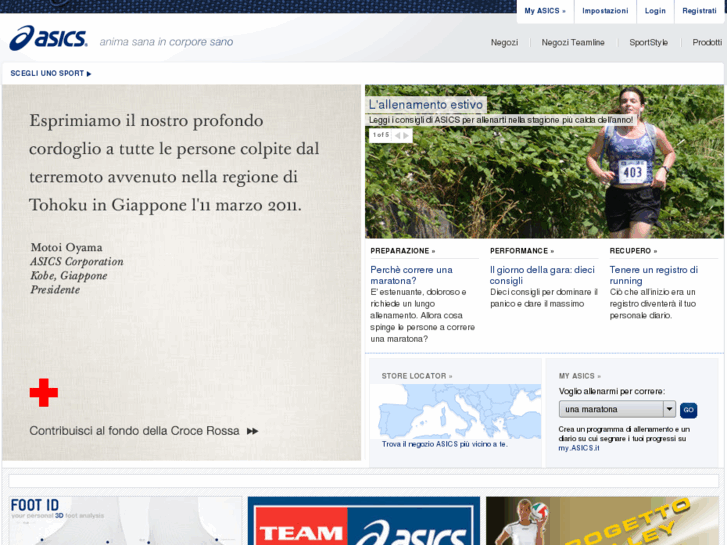Click the 'anima sana in corpore sano' tagline

click(166, 42)
